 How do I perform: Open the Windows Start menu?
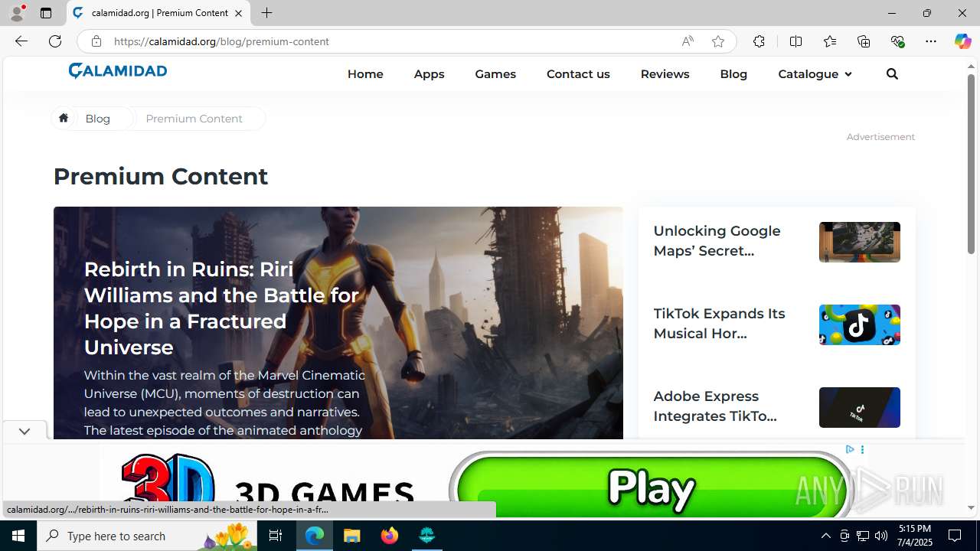pos(18,536)
